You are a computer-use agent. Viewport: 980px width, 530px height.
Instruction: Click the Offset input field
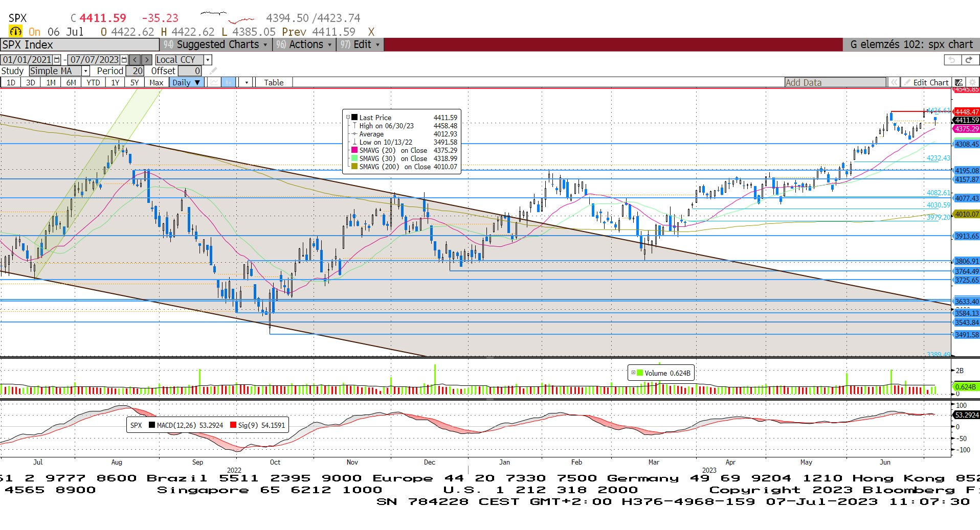tap(190, 71)
